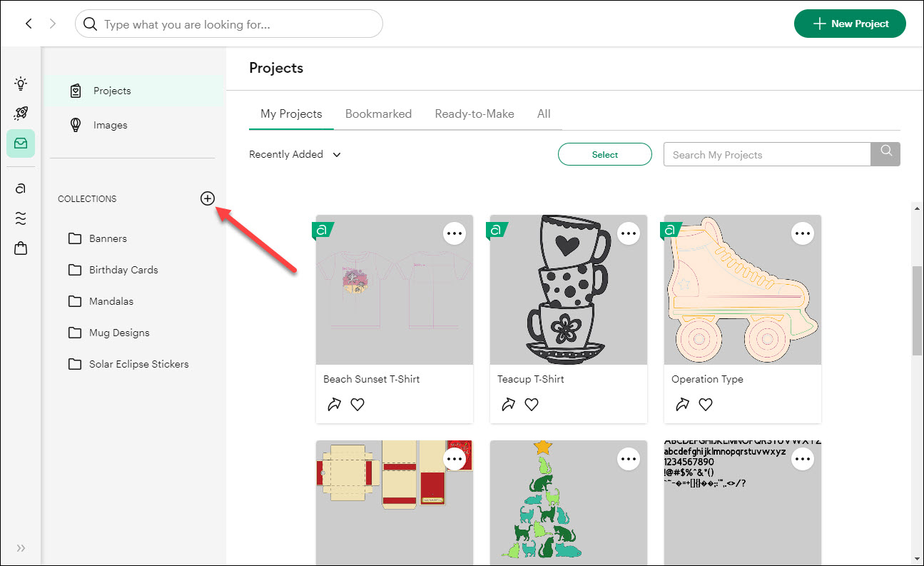This screenshot has width=924, height=566.
Task: Toggle heart on Operation Type project
Action: pyautogui.click(x=706, y=405)
